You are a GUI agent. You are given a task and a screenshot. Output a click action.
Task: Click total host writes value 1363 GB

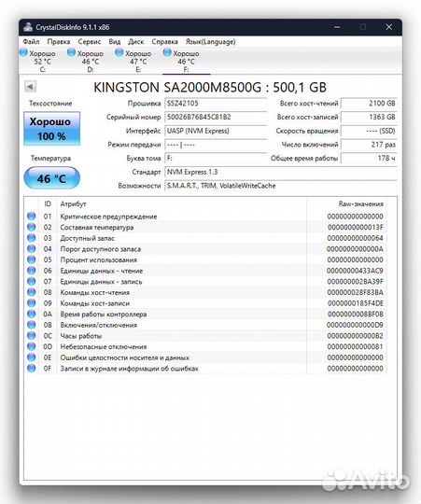click(x=369, y=117)
